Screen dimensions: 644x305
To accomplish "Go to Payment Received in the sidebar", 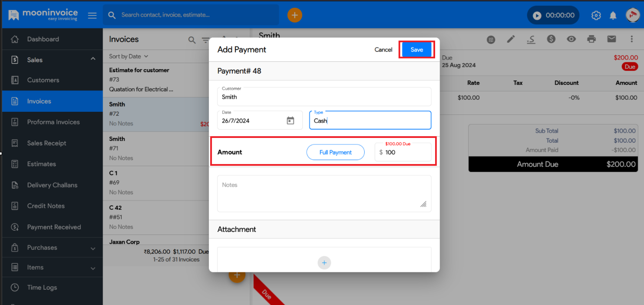I will click(54, 227).
